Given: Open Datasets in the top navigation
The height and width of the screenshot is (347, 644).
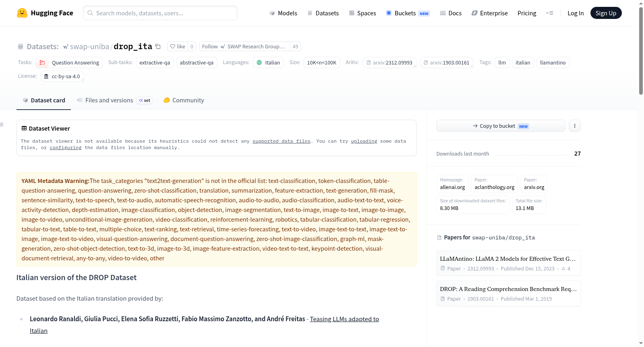Looking at the screenshot, I should click(x=323, y=13).
